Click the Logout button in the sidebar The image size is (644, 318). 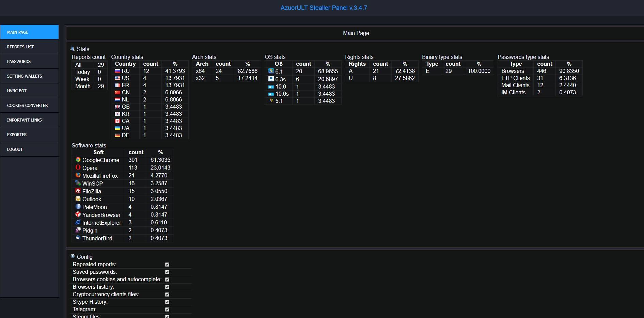point(29,149)
